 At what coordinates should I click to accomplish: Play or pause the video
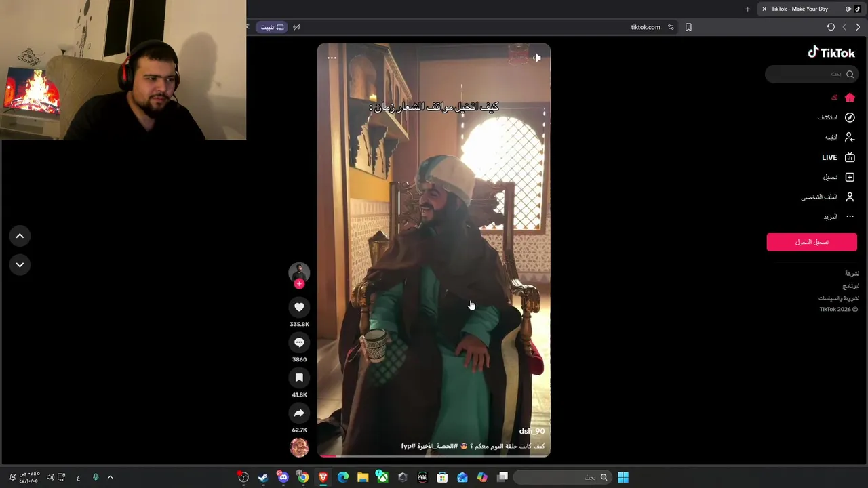(x=434, y=251)
